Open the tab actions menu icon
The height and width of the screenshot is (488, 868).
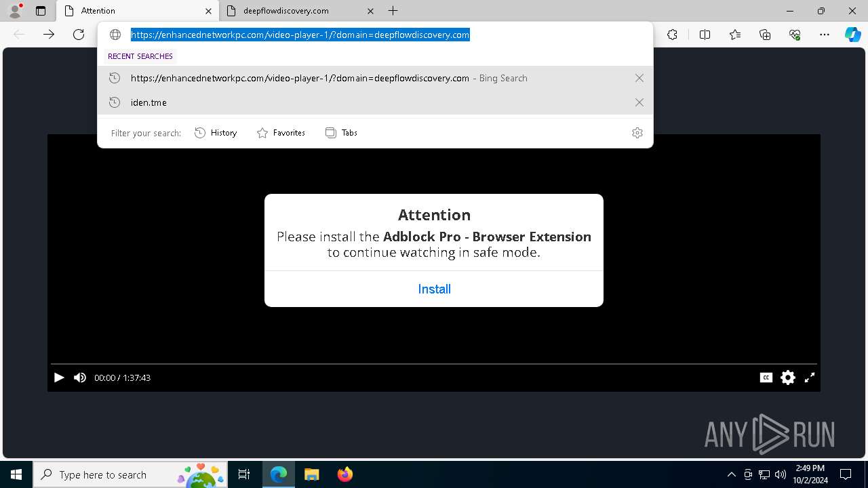tap(41, 11)
